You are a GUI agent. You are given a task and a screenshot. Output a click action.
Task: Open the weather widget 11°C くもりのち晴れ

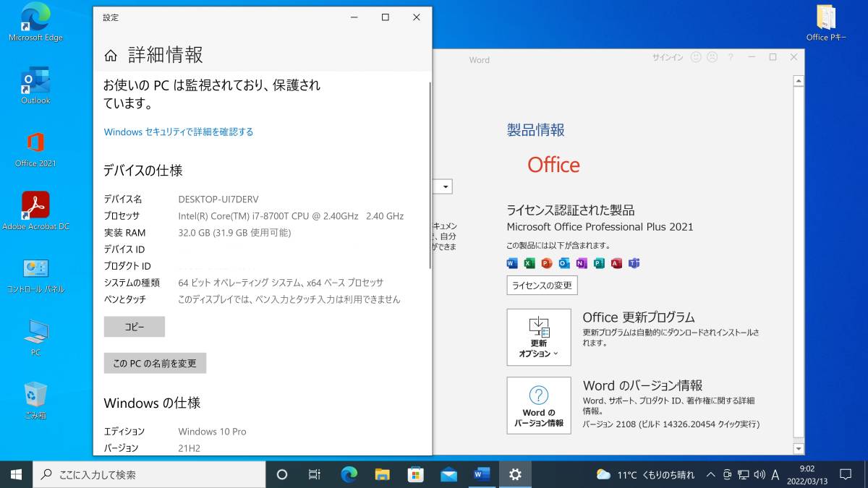coord(645,475)
